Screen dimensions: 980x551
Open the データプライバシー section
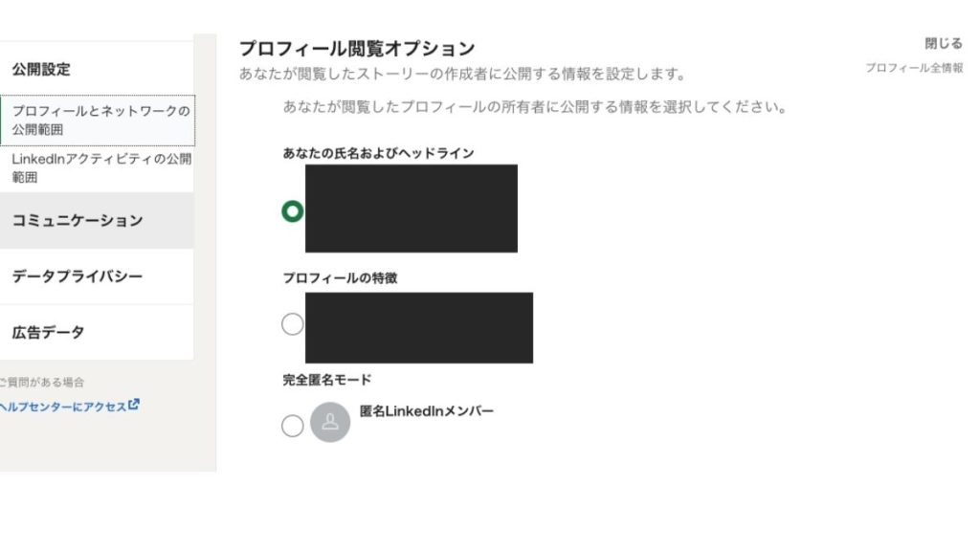point(78,276)
